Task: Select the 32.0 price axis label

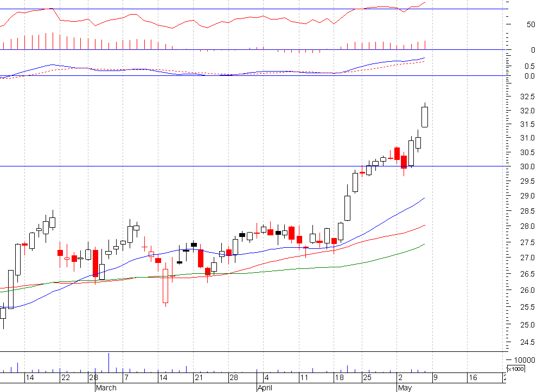Action: tap(527, 111)
